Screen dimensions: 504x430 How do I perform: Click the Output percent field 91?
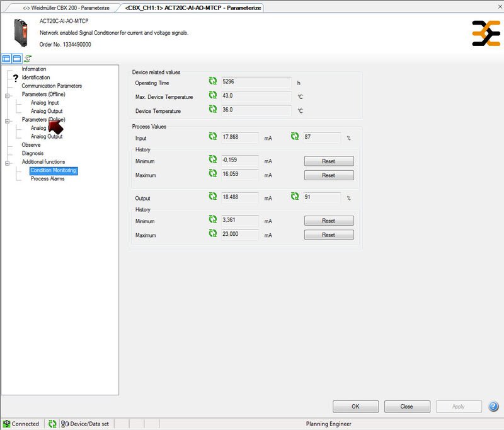322,197
